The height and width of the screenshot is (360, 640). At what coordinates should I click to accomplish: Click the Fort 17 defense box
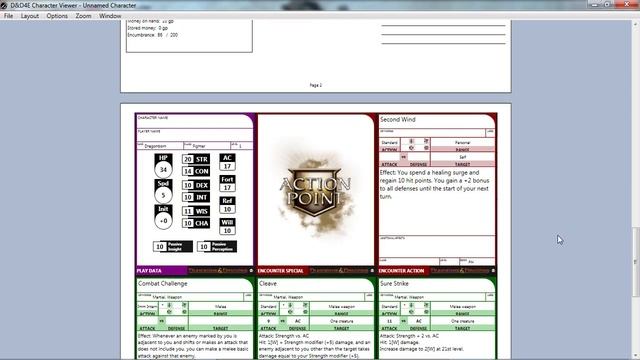pos(227,183)
